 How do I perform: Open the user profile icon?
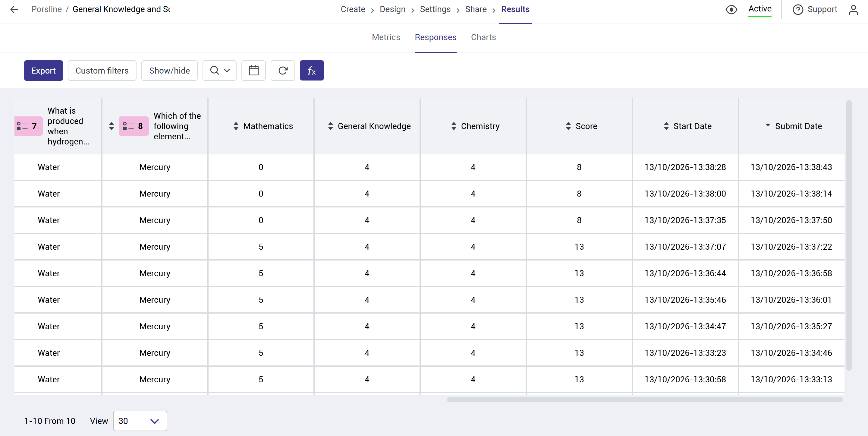coord(853,9)
